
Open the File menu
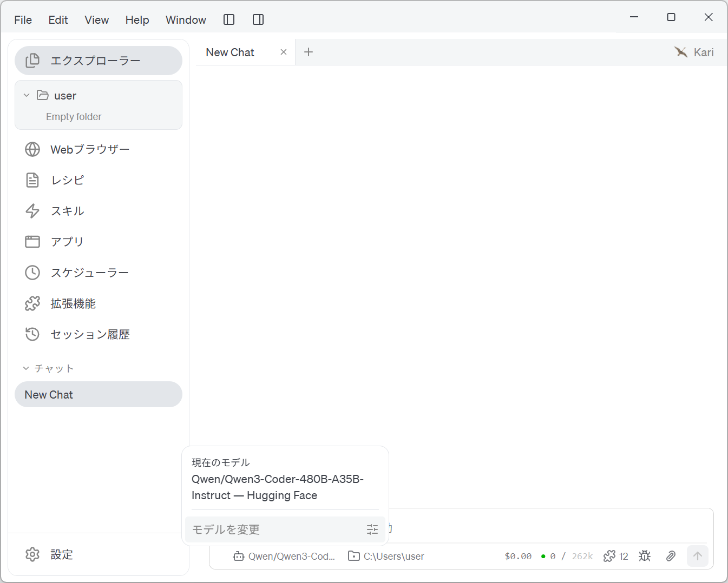click(x=23, y=20)
